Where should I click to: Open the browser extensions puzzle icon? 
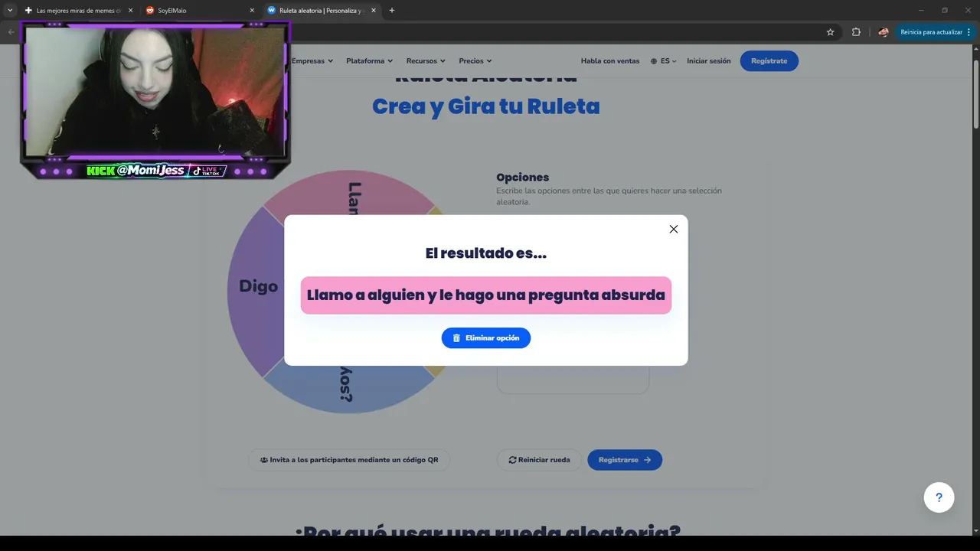(856, 32)
